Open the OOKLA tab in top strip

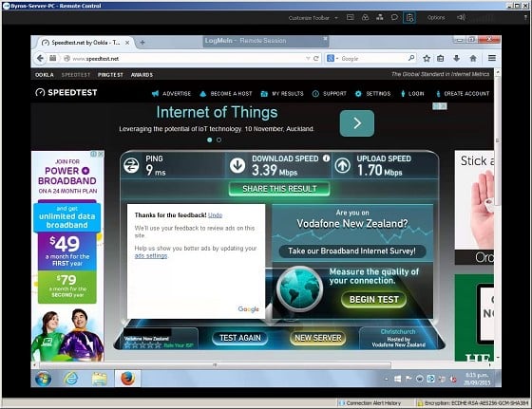click(45, 75)
